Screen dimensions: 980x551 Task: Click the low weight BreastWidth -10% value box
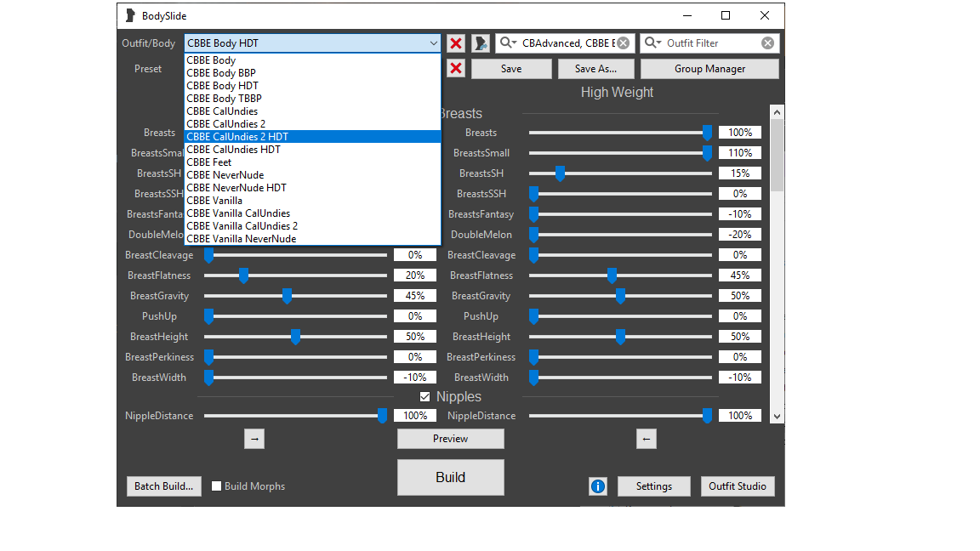tap(415, 378)
